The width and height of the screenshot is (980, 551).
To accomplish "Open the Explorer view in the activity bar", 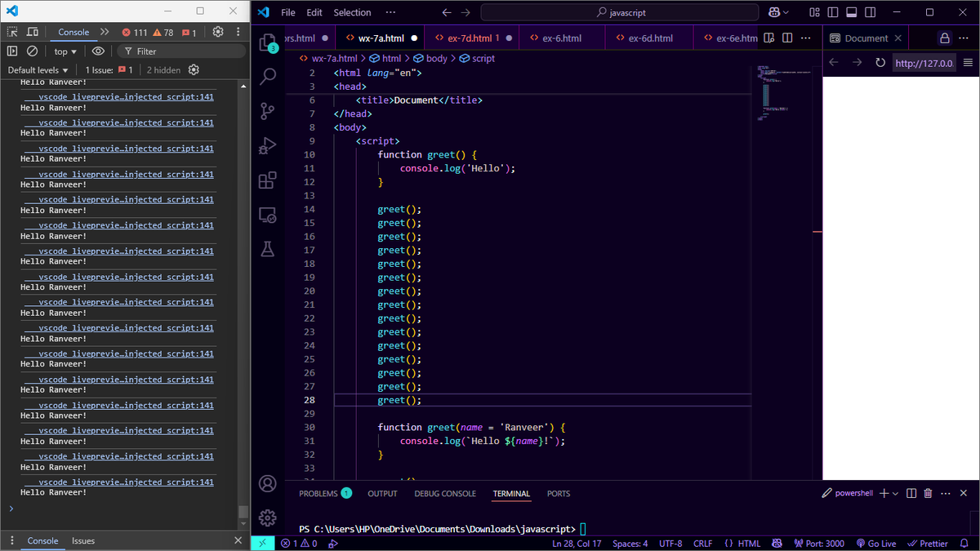I will tap(267, 43).
